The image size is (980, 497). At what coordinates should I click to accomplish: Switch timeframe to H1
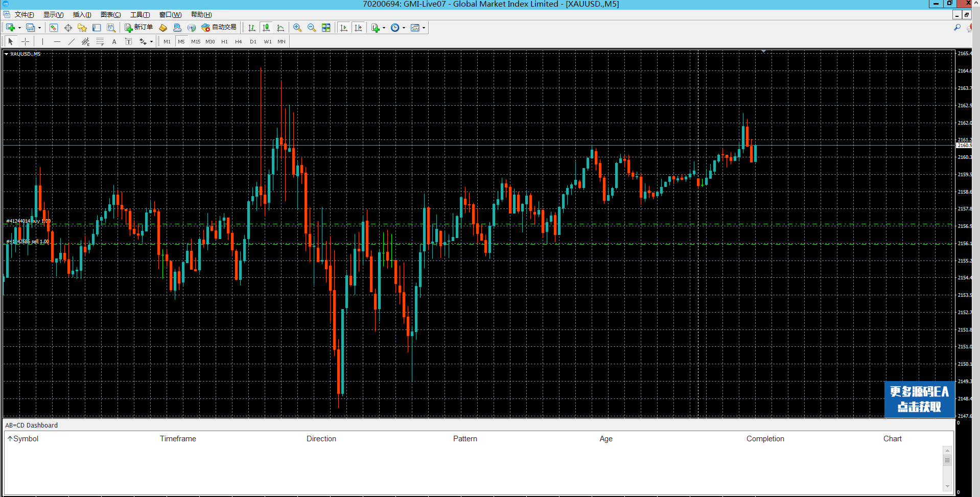tap(224, 41)
